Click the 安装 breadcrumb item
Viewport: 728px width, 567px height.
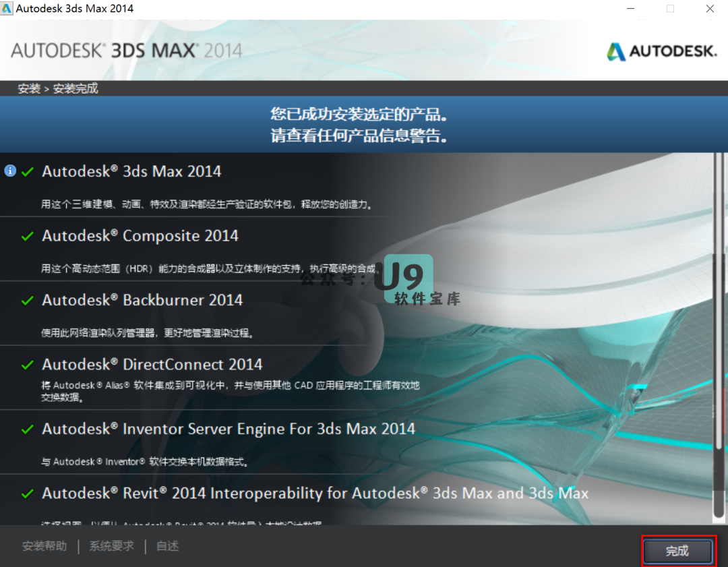coord(29,89)
